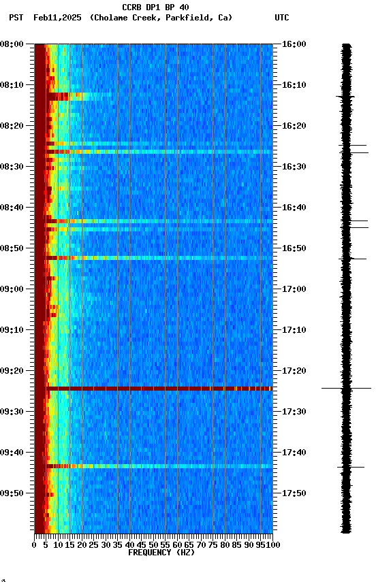Click the 08:10 PST time label
This screenshot has height=588, width=376.
coord(12,85)
